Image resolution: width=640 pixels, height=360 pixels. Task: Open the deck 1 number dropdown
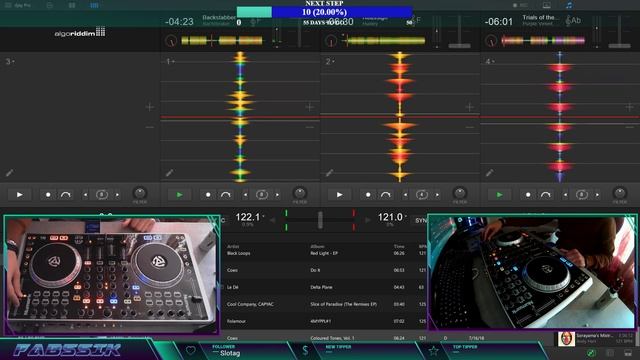tap(170, 62)
